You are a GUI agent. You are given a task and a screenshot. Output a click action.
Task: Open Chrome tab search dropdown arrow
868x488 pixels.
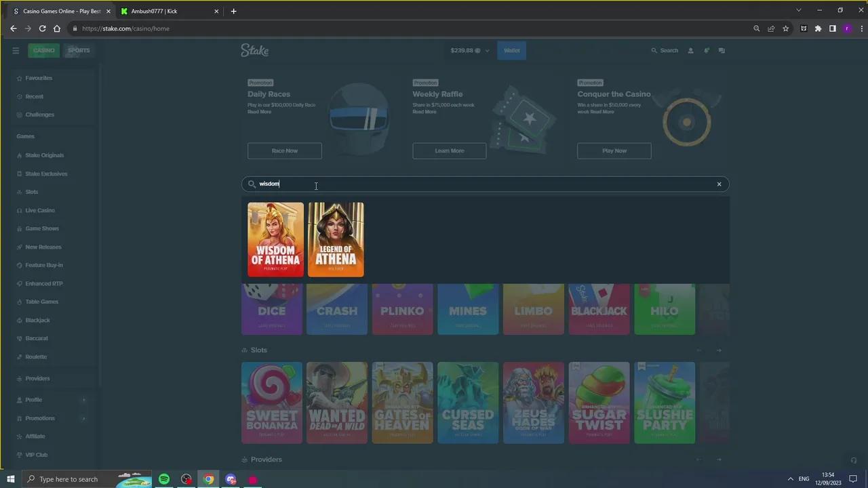798,10
